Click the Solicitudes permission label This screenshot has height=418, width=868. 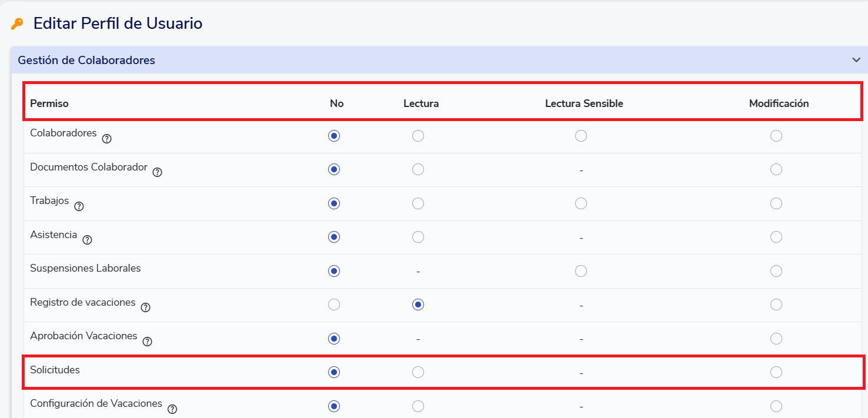55,370
